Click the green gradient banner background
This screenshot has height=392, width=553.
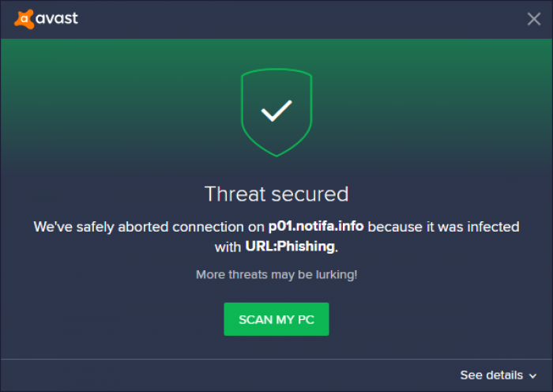pos(106,89)
